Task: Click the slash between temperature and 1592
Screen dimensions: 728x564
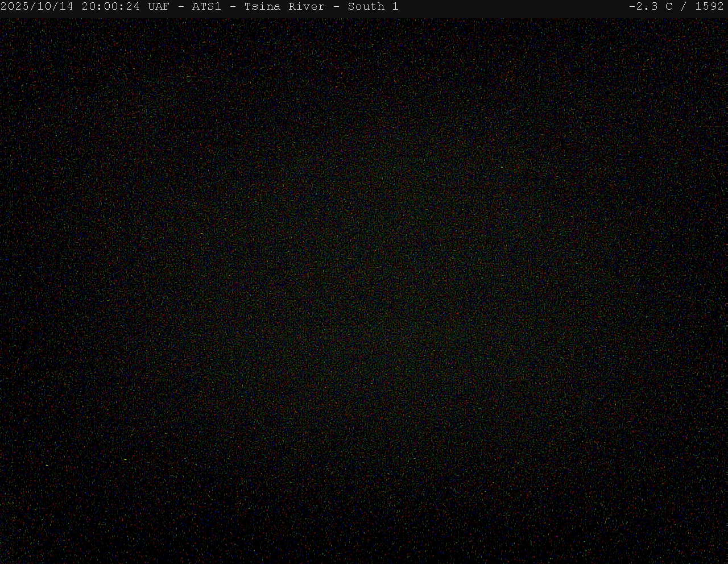Action: (684, 7)
